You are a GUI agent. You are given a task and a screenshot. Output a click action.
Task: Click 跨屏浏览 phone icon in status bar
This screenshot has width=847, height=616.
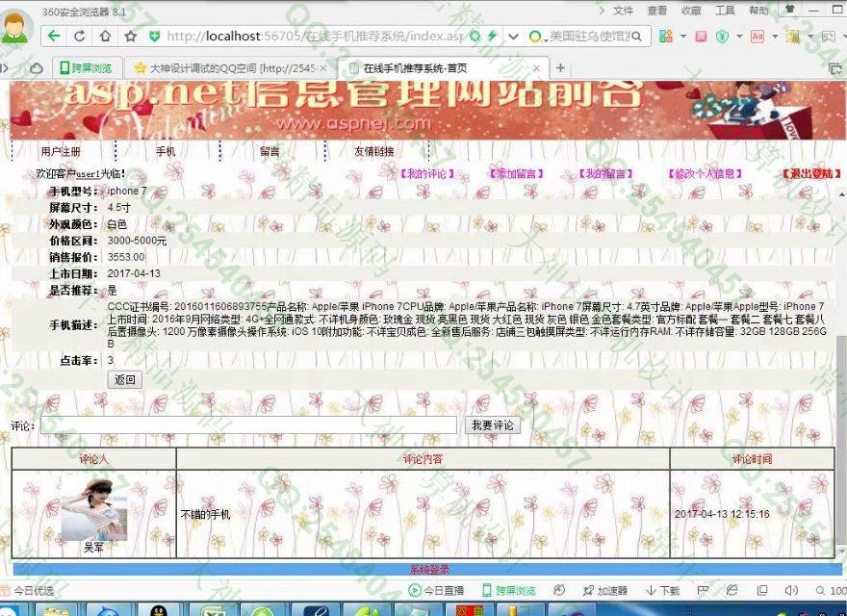point(487,590)
